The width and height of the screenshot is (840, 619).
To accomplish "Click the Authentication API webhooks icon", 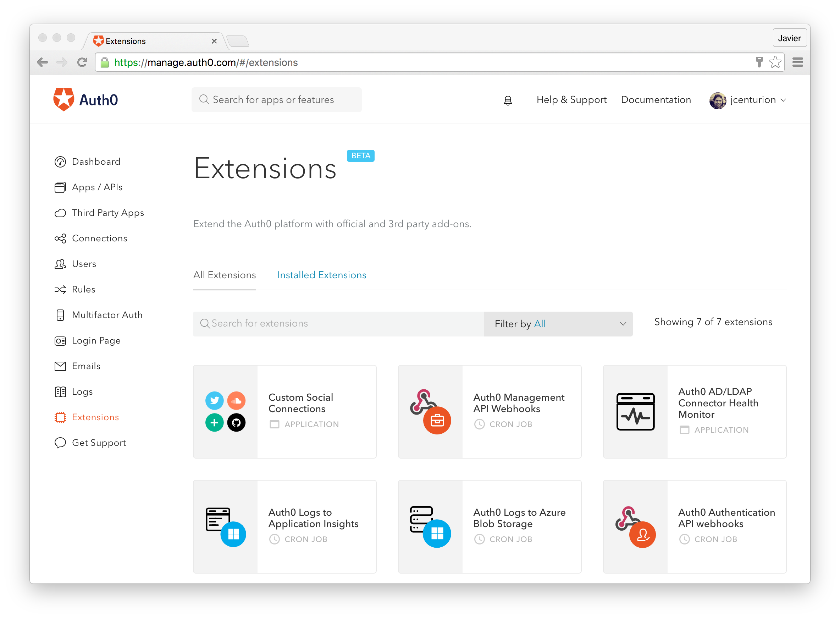I will pyautogui.click(x=635, y=526).
